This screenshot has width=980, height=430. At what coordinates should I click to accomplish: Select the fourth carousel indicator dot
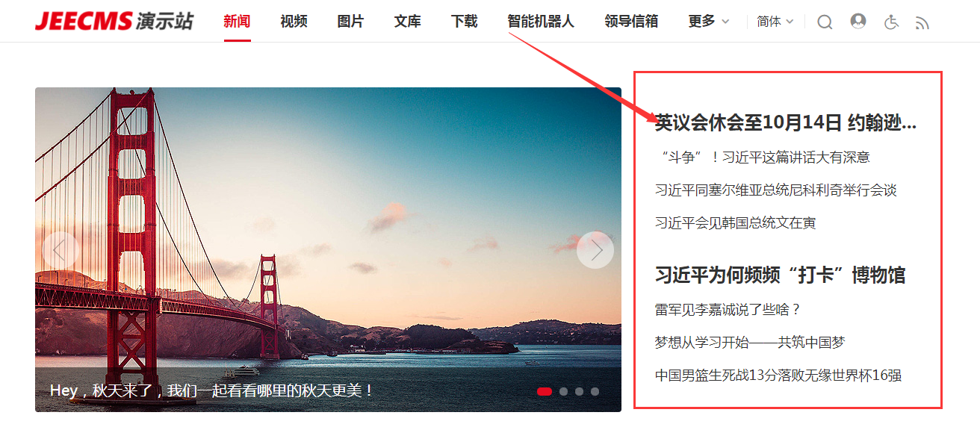click(595, 391)
